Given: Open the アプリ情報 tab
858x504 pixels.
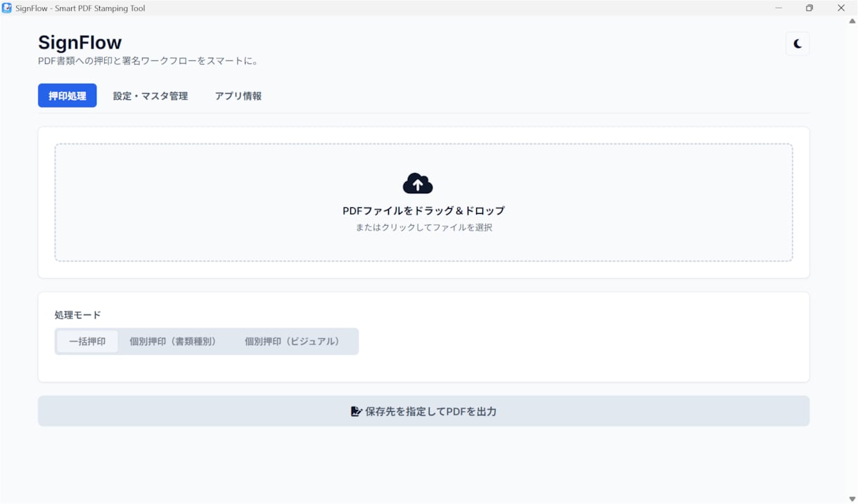Looking at the screenshot, I should [238, 96].
